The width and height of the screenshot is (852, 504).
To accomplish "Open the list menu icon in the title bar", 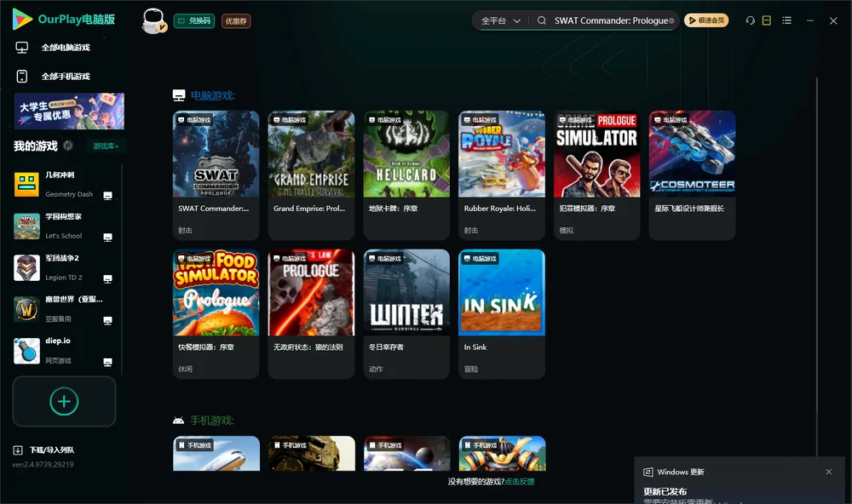I will coord(786,20).
